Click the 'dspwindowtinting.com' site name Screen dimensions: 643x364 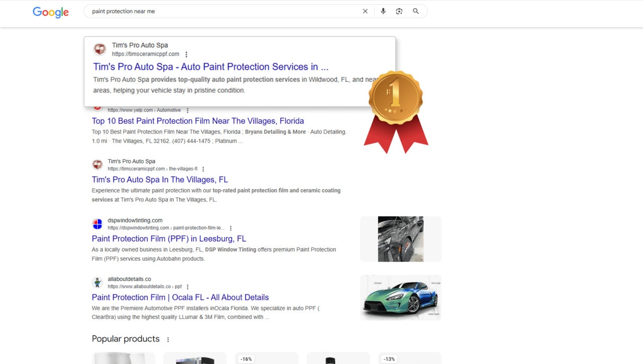(x=135, y=220)
